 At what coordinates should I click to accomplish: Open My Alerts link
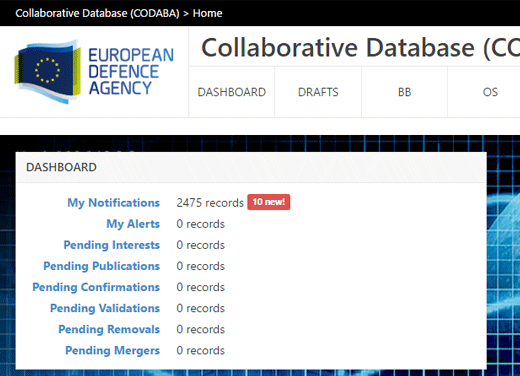[x=133, y=224]
